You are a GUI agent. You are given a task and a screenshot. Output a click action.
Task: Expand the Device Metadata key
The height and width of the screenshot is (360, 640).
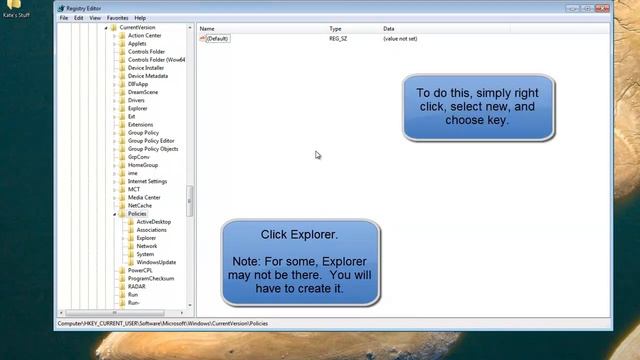pos(115,76)
